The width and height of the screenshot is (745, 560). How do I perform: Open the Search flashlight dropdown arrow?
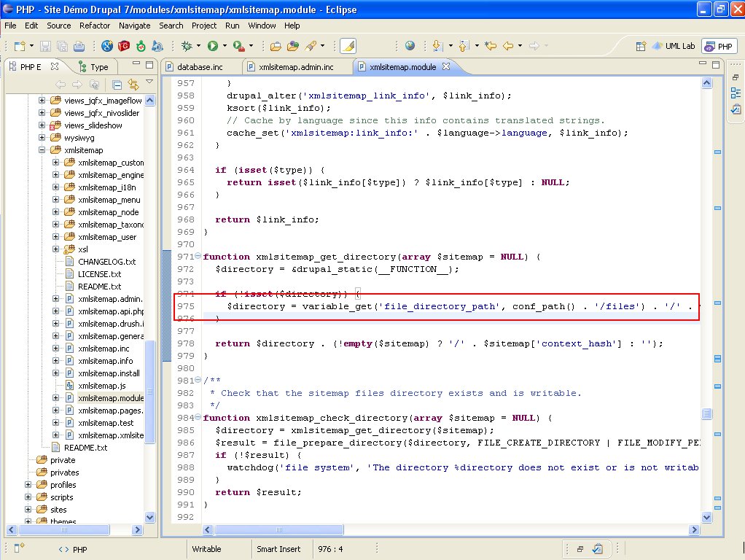(323, 46)
